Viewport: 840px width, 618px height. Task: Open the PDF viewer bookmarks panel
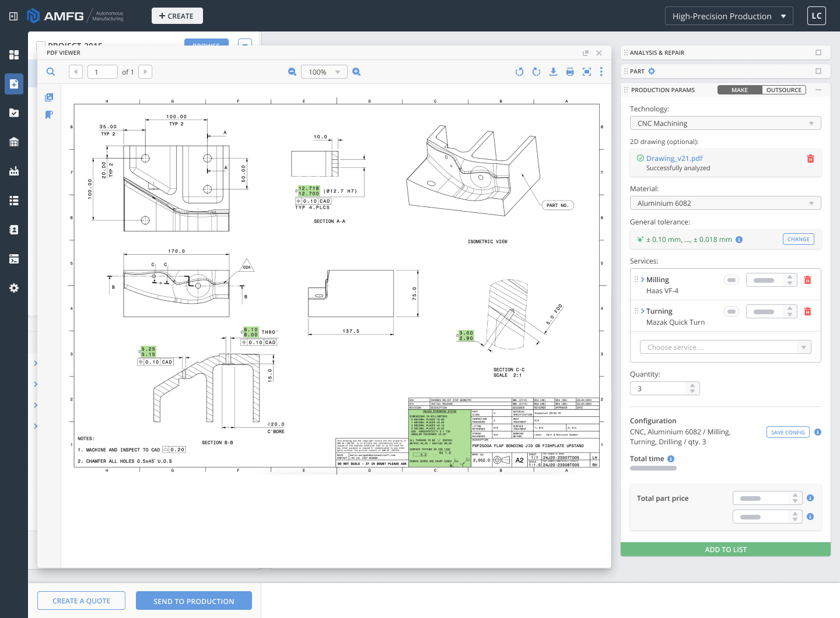[49, 115]
